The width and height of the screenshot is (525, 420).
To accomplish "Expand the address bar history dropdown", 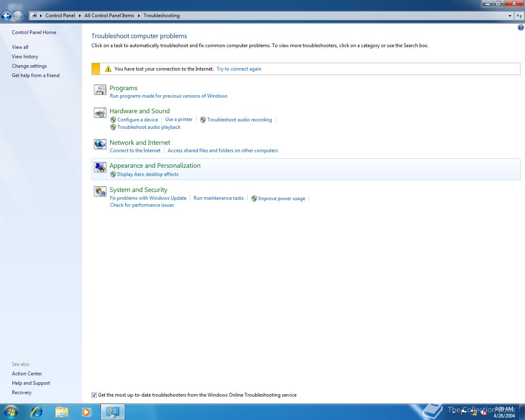I will [510, 16].
